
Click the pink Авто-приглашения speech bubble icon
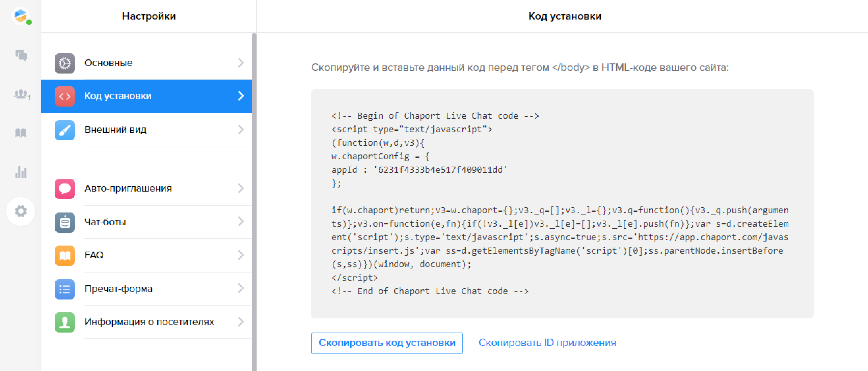(x=64, y=189)
